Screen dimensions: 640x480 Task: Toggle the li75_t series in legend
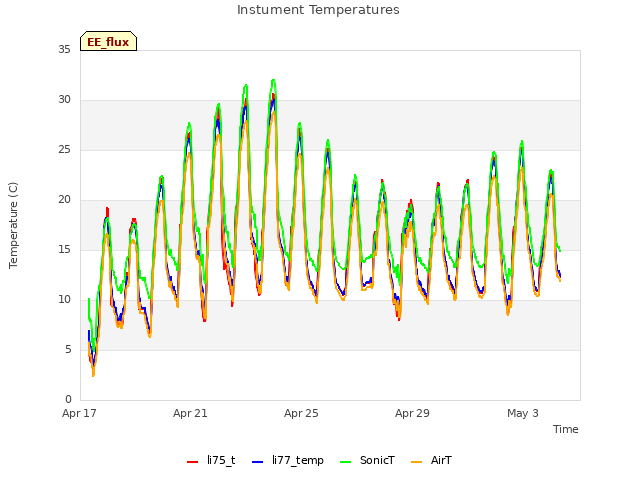[211, 460]
